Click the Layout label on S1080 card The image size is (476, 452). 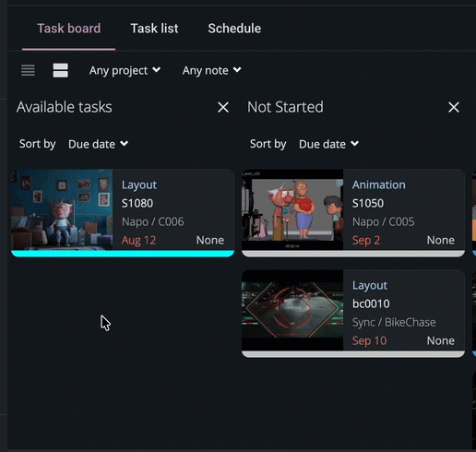pos(139,184)
